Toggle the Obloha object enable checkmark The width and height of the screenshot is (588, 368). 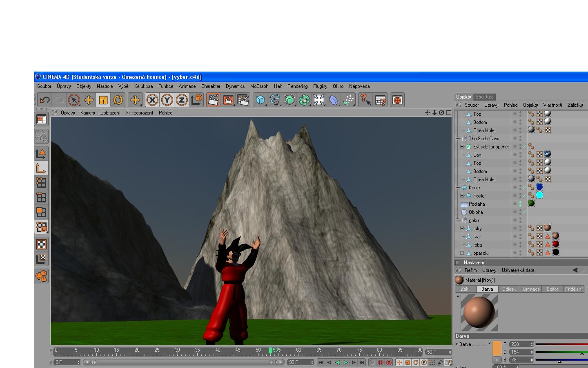524,212
